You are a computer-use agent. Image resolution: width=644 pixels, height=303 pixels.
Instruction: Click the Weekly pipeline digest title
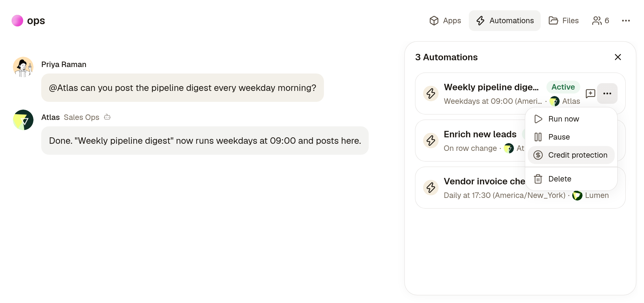[x=491, y=87]
